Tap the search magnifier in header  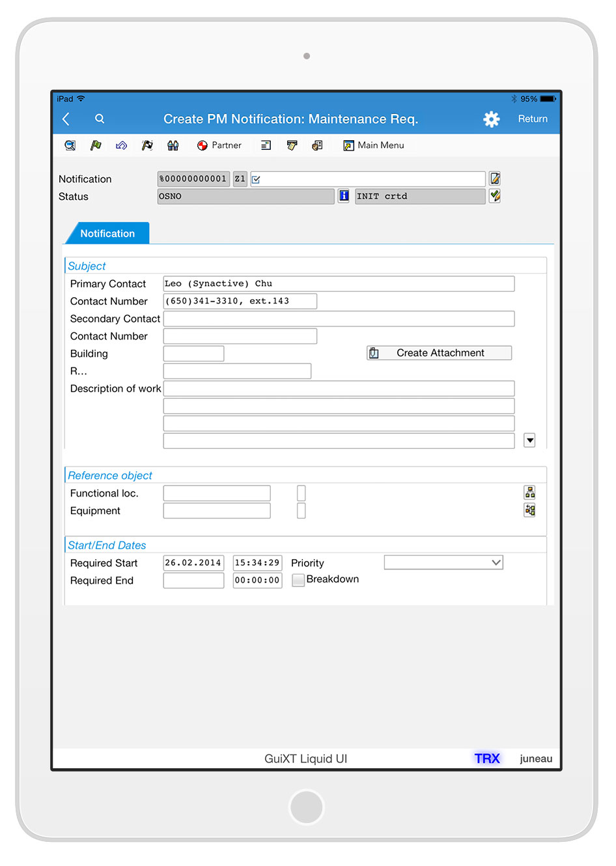pyautogui.click(x=100, y=119)
